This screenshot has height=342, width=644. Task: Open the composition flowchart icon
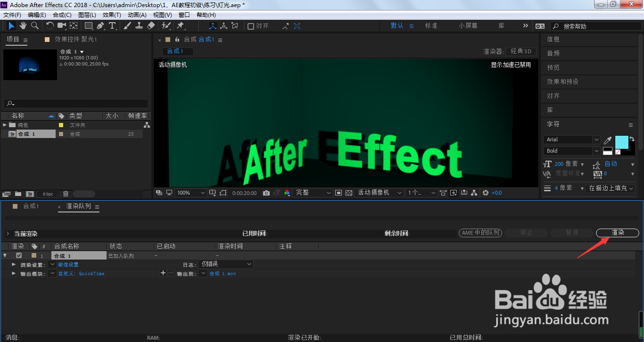point(474,193)
